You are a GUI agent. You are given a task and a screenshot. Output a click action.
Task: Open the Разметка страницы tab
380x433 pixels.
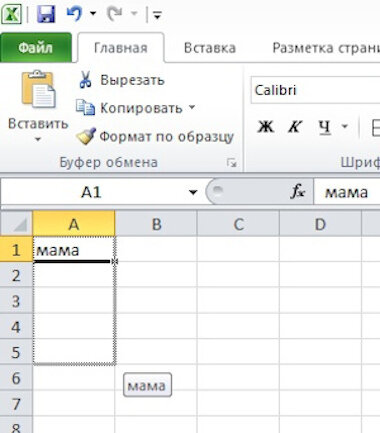(326, 48)
